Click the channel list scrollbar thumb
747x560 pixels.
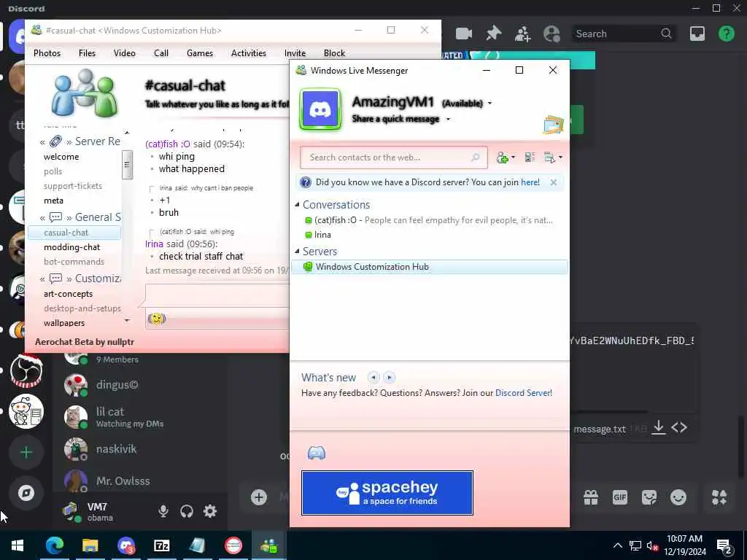(x=127, y=165)
